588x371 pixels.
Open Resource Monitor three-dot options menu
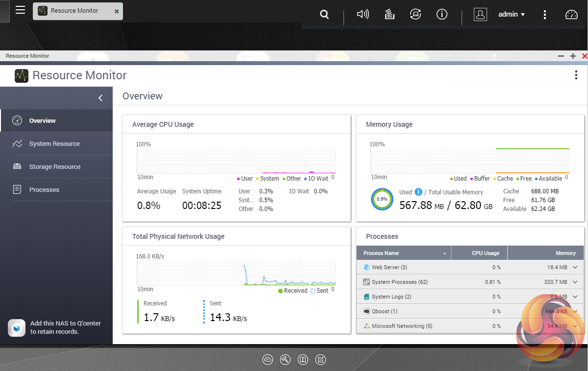click(x=576, y=75)
